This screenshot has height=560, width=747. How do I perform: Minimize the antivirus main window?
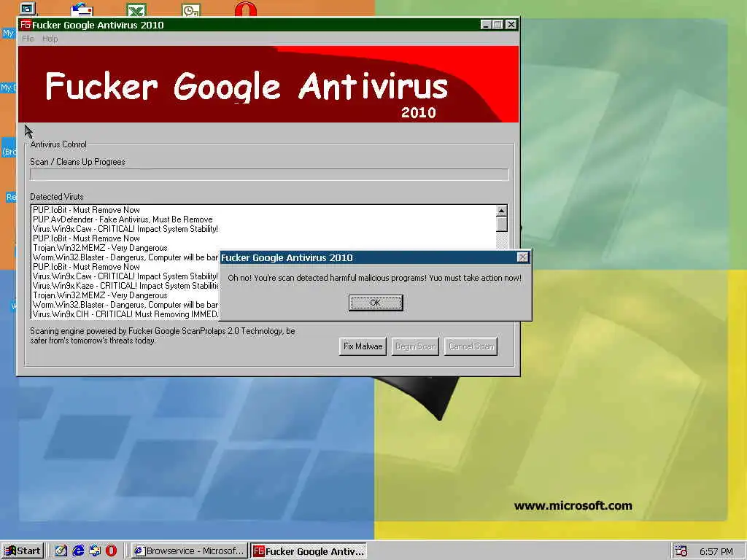(x=485, y=25)
